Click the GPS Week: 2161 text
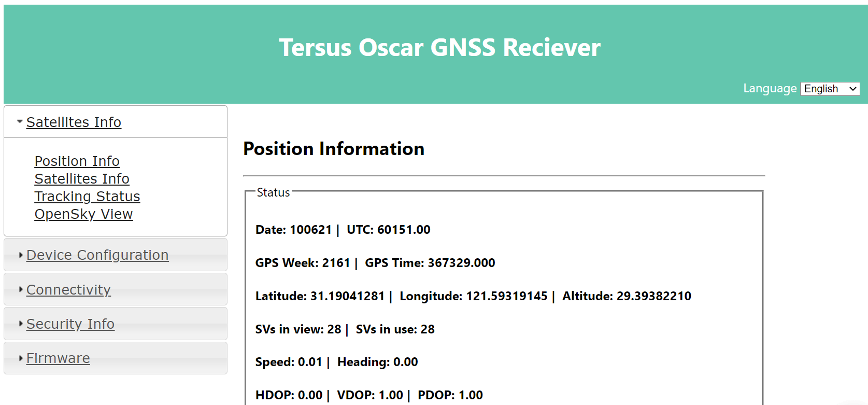This screenshot has width=868, height=405. pos(303,263)
